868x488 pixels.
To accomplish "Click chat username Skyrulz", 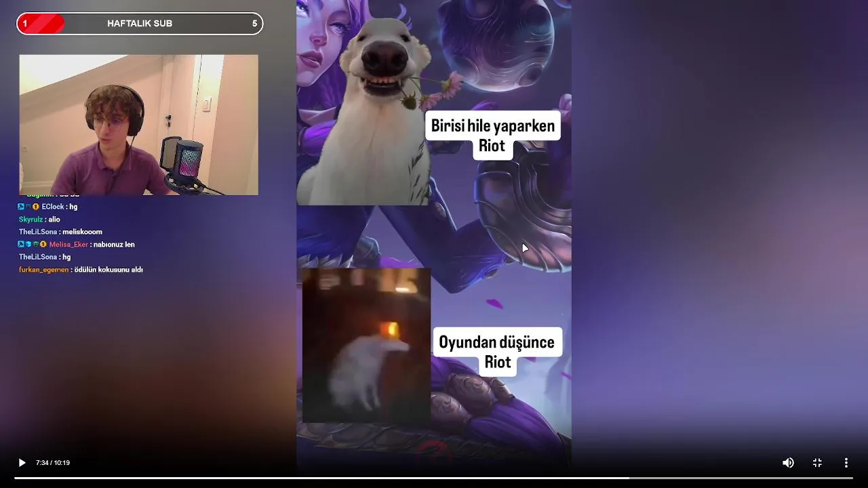I will click(31, 220).
